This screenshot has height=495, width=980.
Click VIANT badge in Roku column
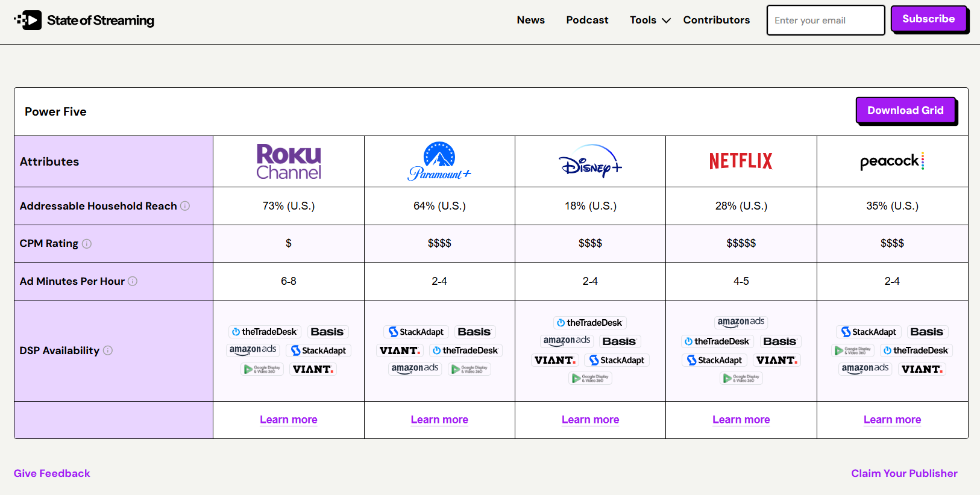click(x=313, y=369)
